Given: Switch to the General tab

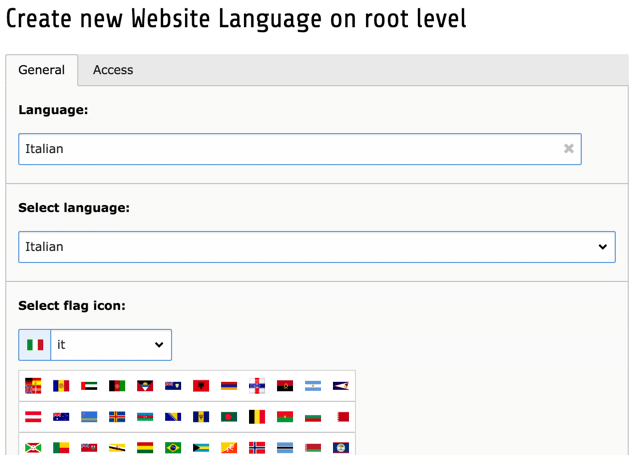Looking at the screenshot, I should click(x=42, y=70).
